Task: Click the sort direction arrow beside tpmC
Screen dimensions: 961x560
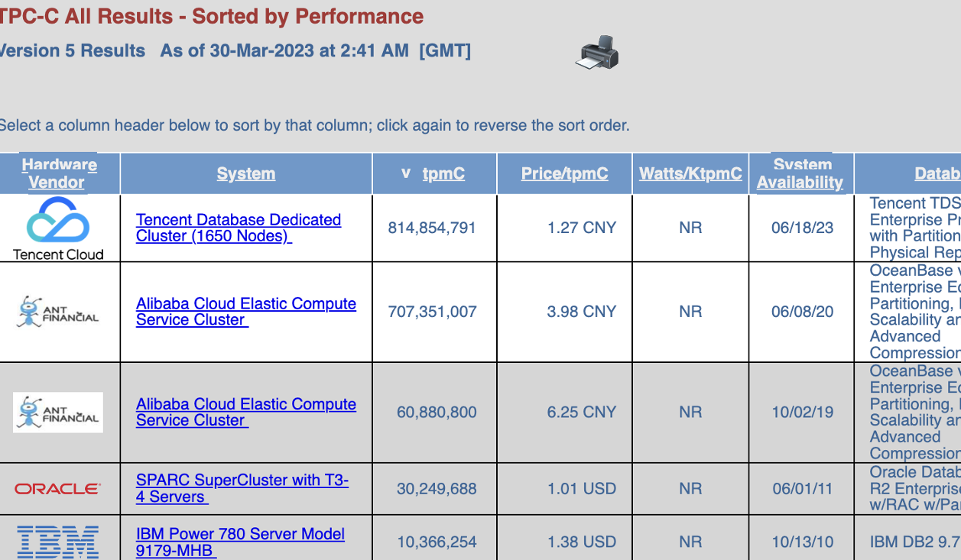Action: pyautogui.click(x=406, y=173)
